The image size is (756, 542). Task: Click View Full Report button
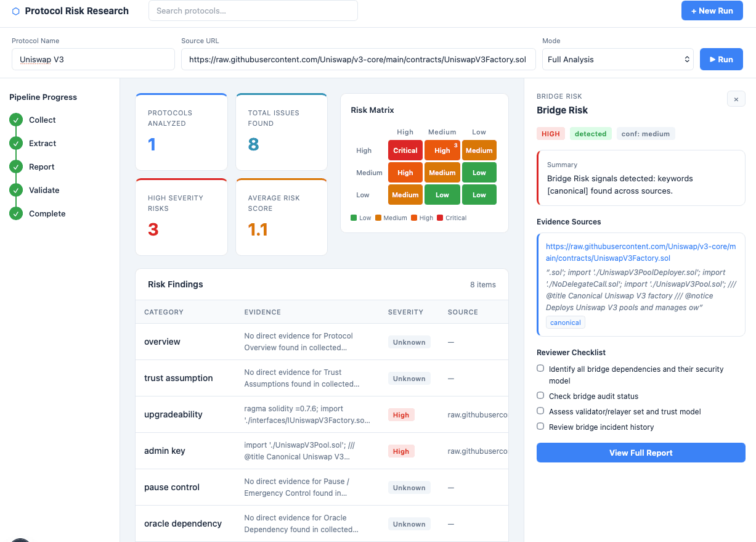pyautogui.click(x=641, y=453)
